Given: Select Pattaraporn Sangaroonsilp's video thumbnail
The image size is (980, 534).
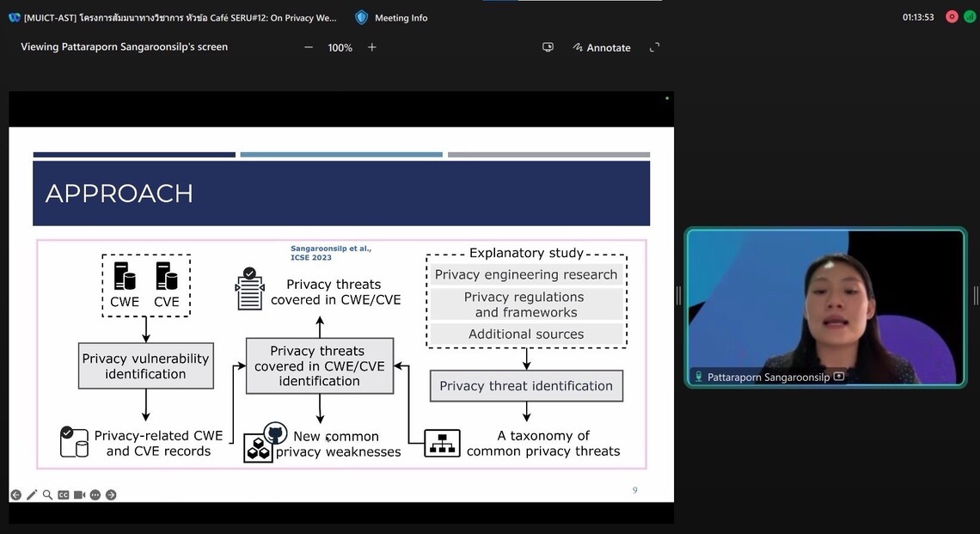Looking at the screenshot, I should point(825,307).
